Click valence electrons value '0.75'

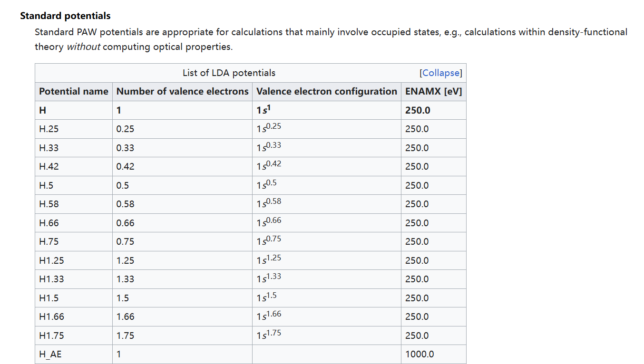click(126, 241)
